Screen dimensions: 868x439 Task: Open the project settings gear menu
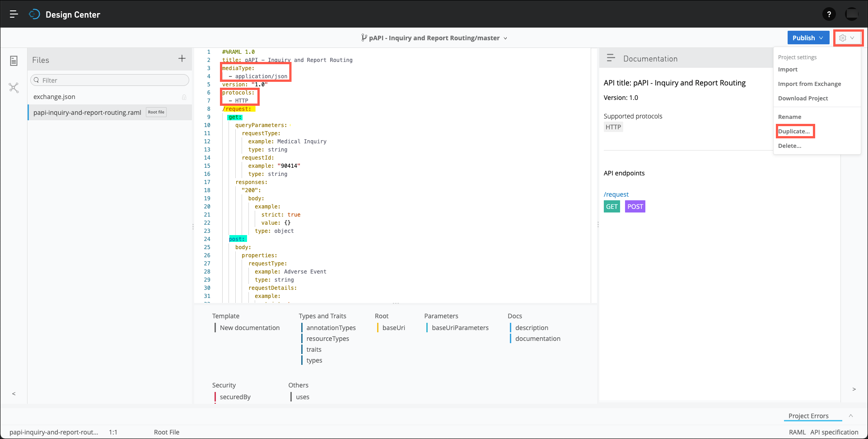pyautogui.click(x=848, y=38)
